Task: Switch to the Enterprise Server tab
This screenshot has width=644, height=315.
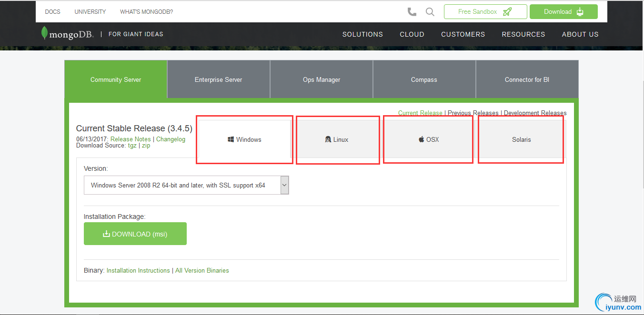Action: click(219, 79)
